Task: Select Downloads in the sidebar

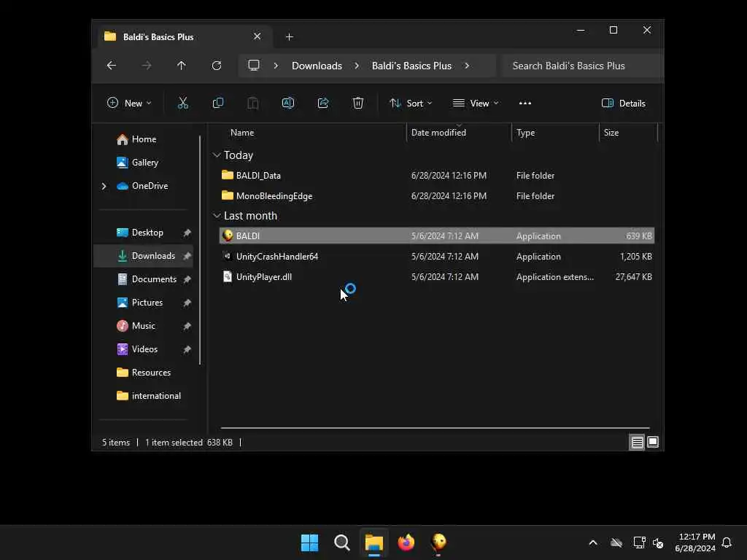Action: pyautogui.click(x=153, y=256)
